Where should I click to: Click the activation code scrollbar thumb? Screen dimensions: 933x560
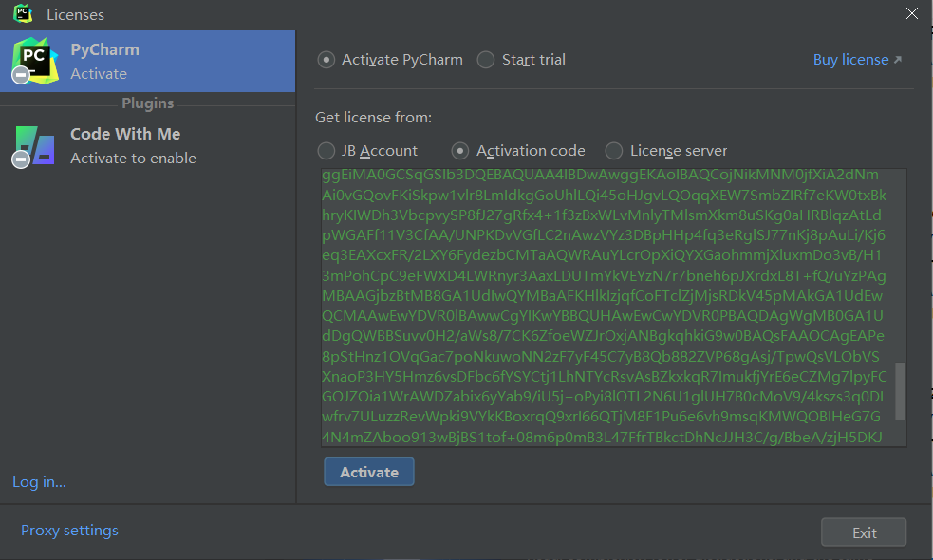900,390
